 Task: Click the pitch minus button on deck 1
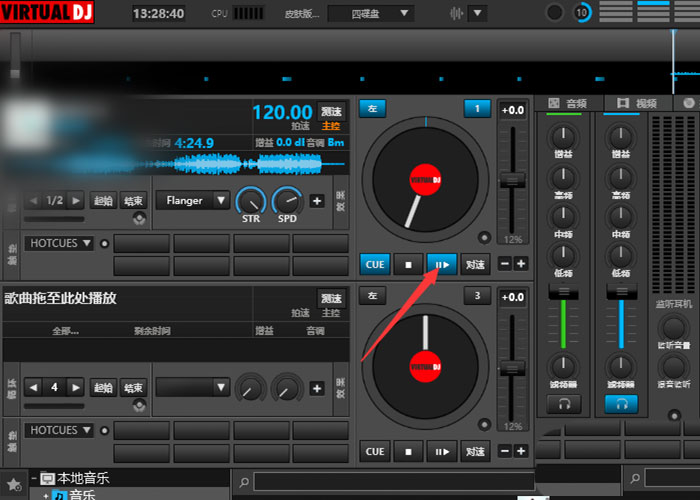click(504, 264)
